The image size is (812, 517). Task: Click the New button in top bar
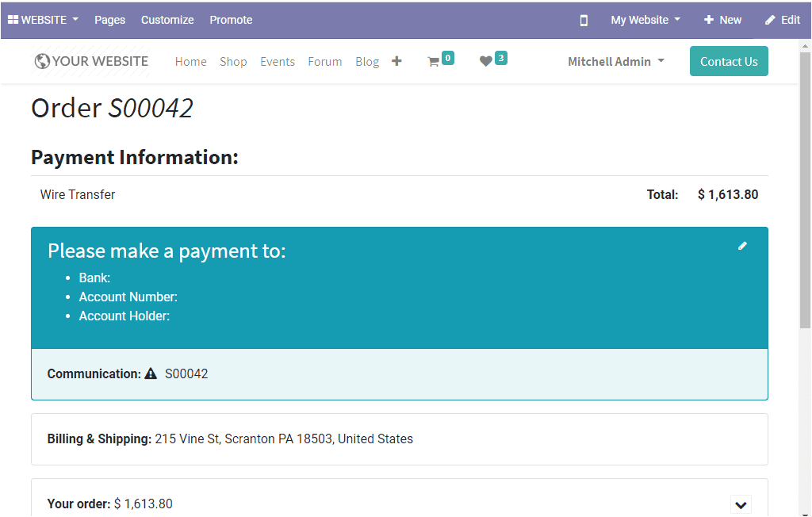click(722, 20)
